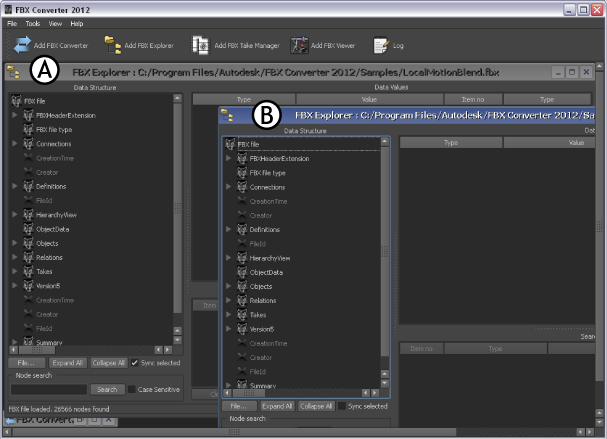This screenshot has height=439, width=607.
Task: Select Takes node icon in window B
Action: click(242, 315)
